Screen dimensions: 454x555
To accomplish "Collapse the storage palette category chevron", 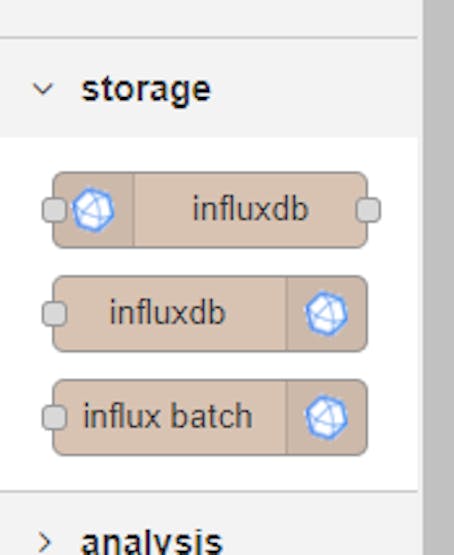I will click(x=43, y=89).
